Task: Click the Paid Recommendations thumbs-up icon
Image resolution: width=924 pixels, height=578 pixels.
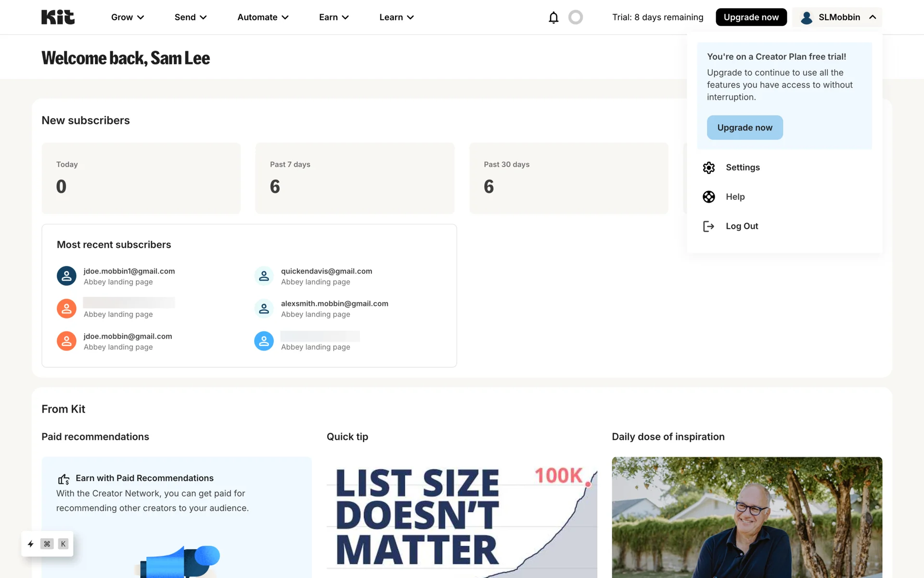Action: click(64, 479)
